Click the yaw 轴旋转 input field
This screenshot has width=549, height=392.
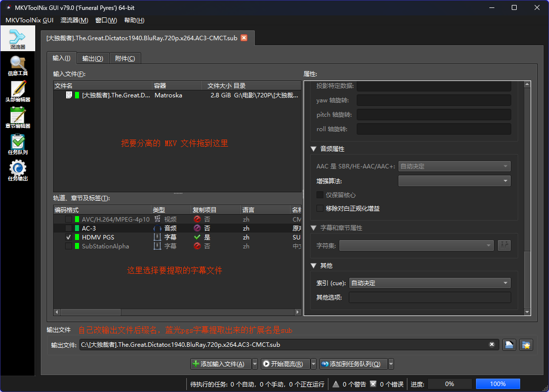434,100
